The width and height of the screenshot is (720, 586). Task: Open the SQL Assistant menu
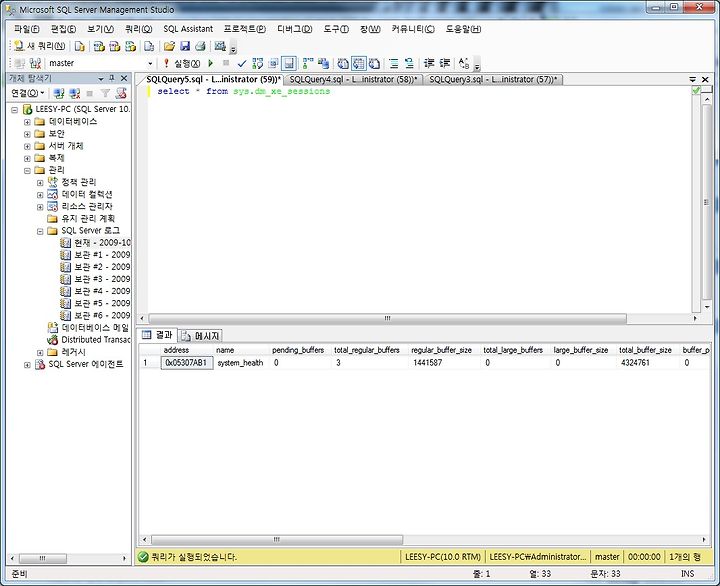(x=188, y=28)
